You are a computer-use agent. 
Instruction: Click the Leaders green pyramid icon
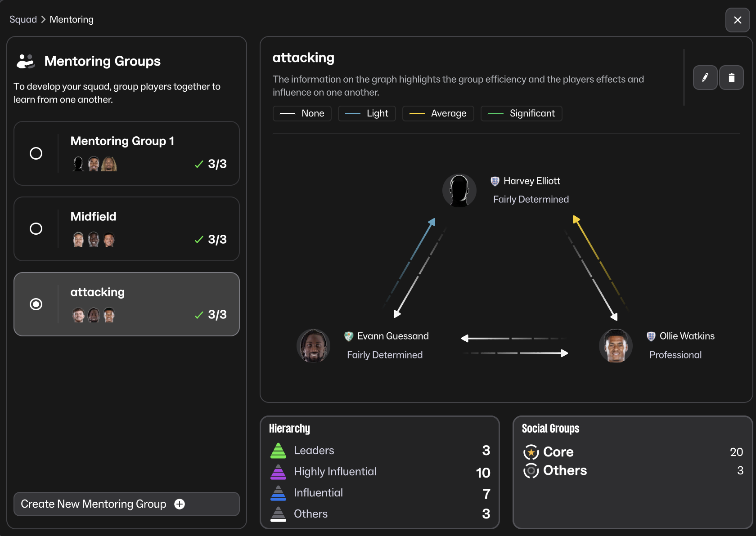278,451
